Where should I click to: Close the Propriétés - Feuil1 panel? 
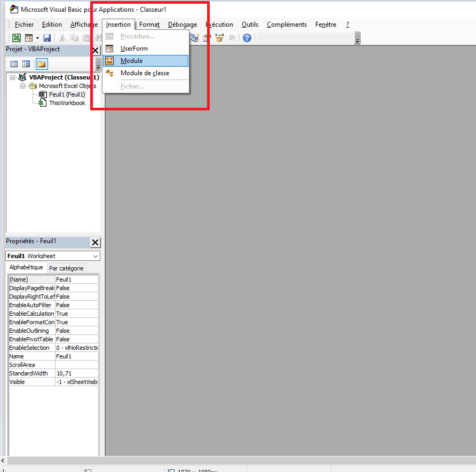tap(95, 243)
